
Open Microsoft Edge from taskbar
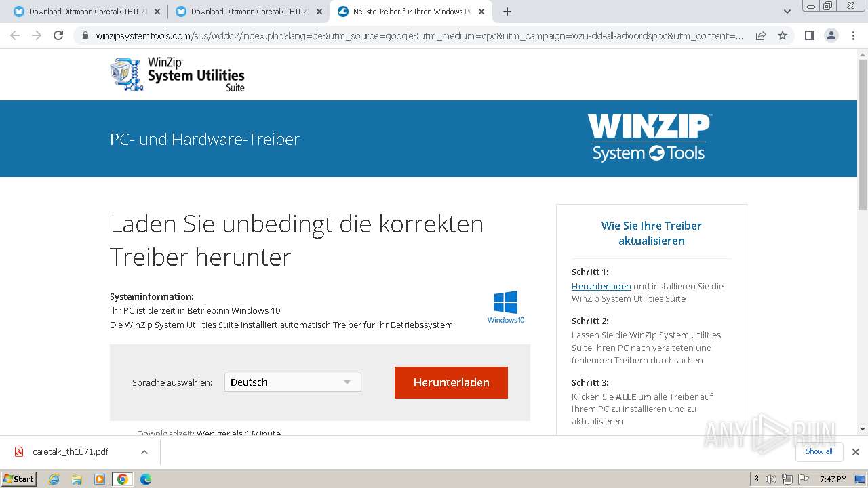[145, 479]
